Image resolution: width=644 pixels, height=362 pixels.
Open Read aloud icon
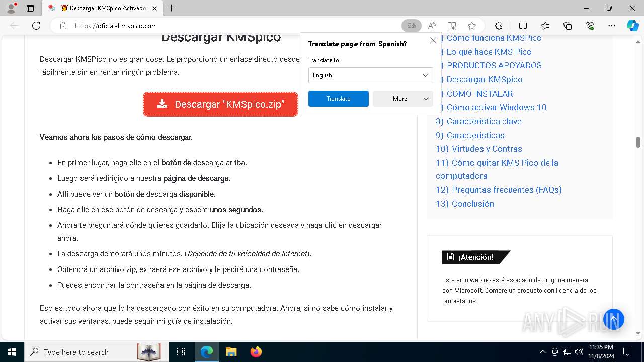pyautogui.click(x=432, y=26)
